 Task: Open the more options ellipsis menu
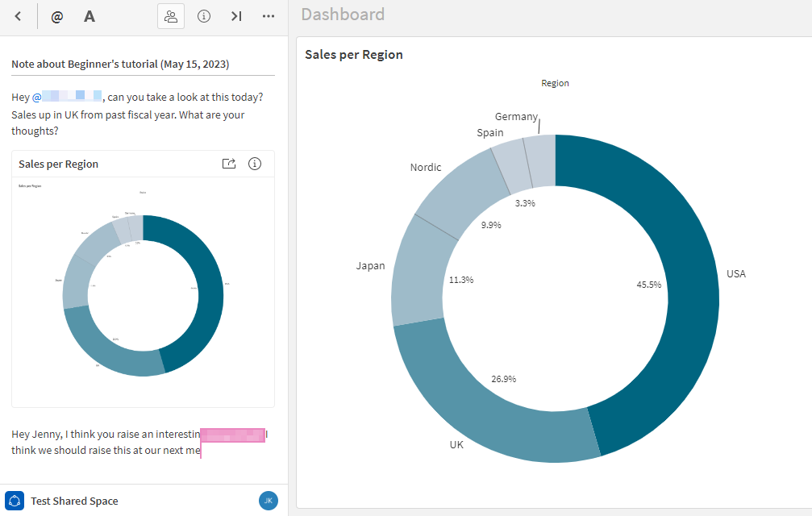pos(269,17)
